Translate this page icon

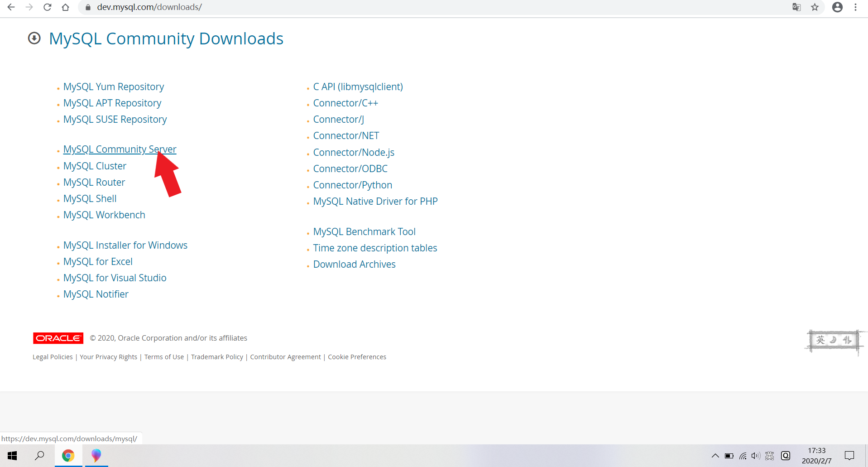pos(796,7)
